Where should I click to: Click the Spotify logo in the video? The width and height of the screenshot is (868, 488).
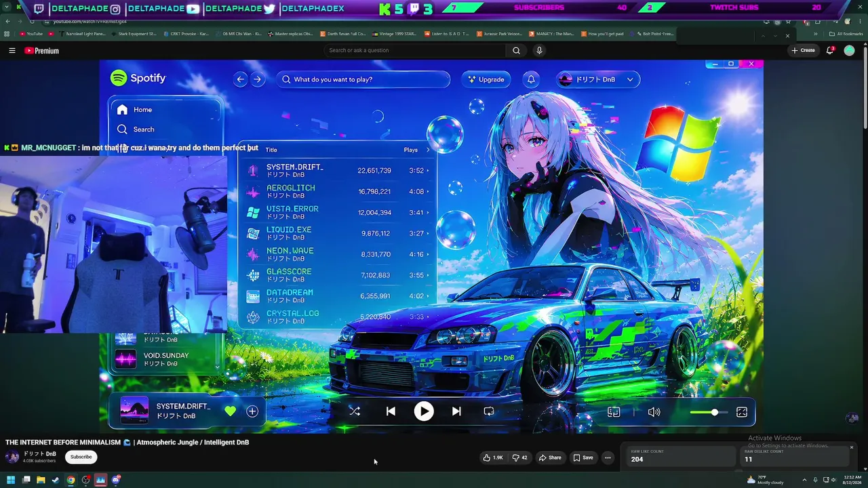[138, 78]
